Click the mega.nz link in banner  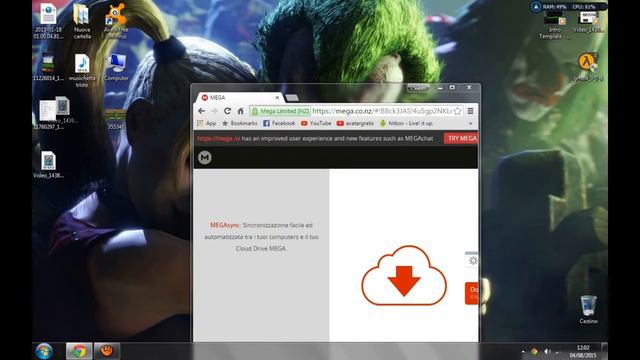coord(218,138)
